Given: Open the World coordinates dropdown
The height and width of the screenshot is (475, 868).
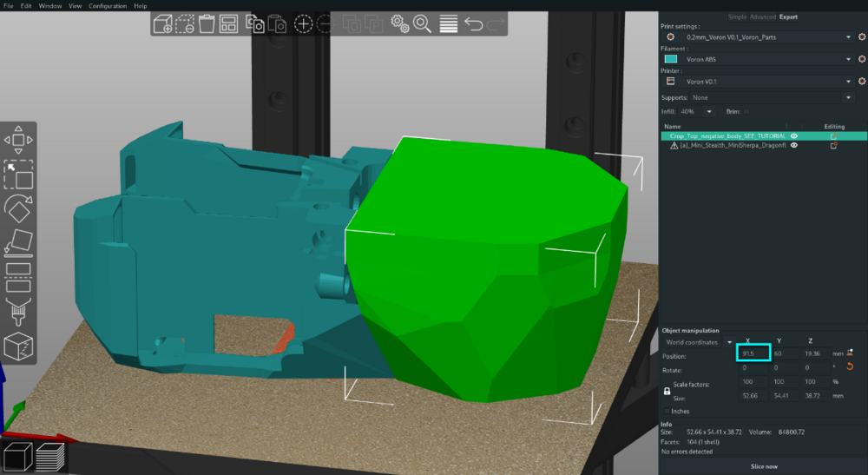Looking at the screenshot, I should (x=699, y=342).
